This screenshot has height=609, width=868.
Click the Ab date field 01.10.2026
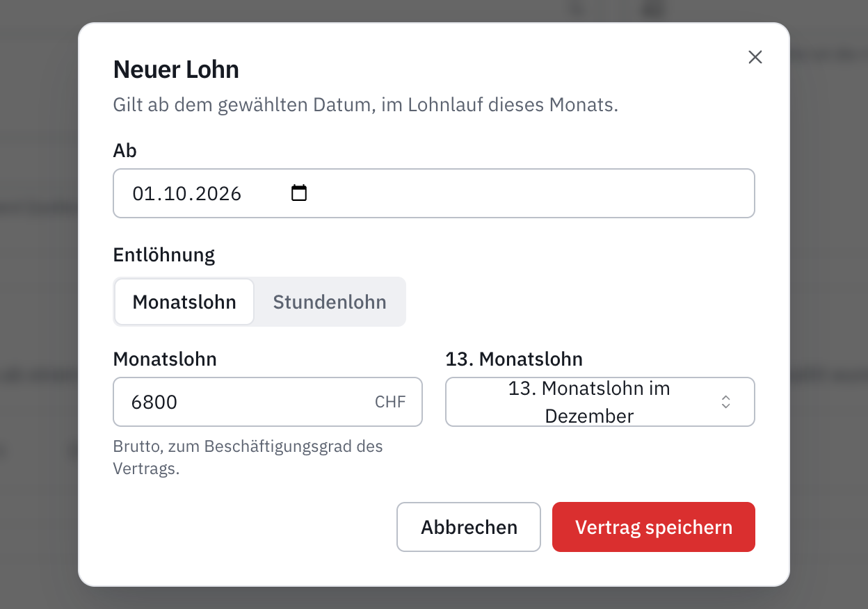434,193
